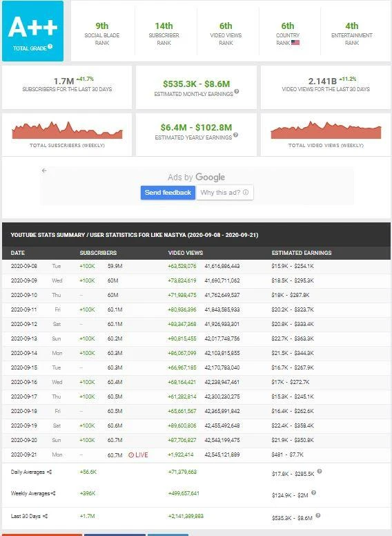The height and width of the screenshot is (536, 392).
Task: Click the SUBSCRIBERS column header
Action: coord(98,253)
